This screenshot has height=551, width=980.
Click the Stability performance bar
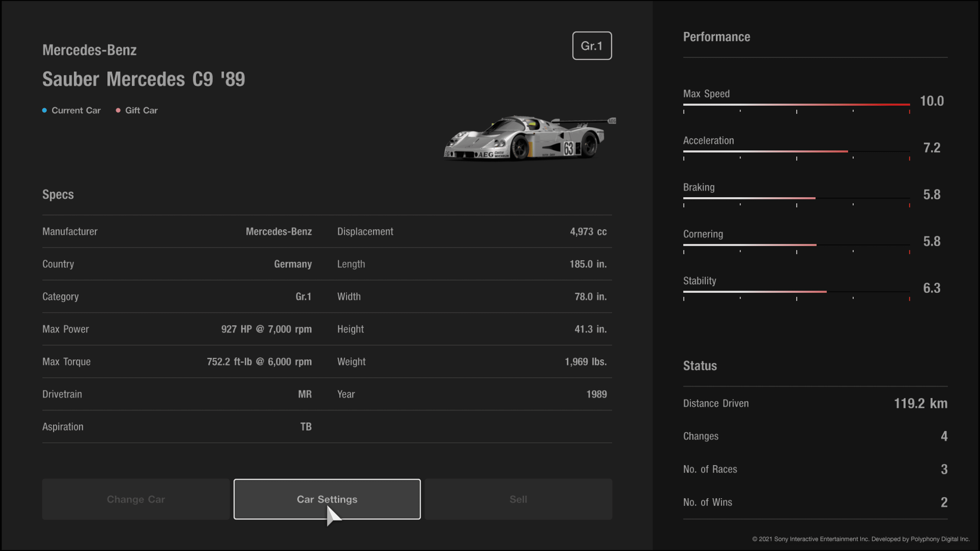pos(796,292)
